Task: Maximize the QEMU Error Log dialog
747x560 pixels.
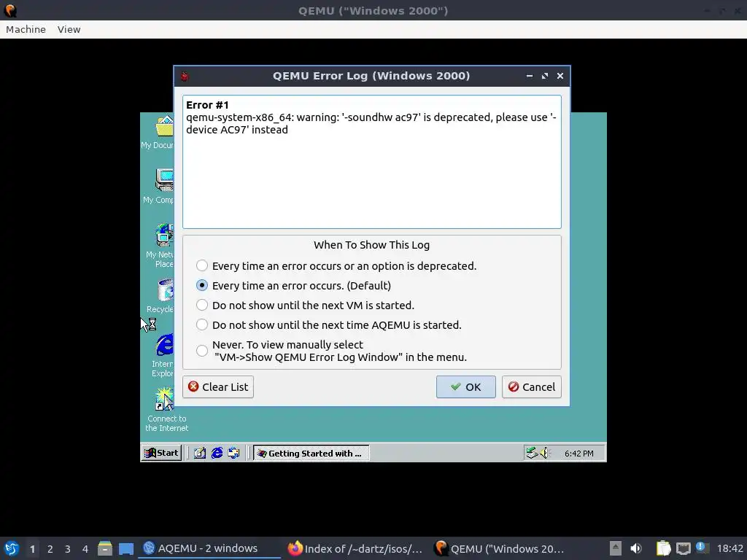Action: tap(544, 76)
